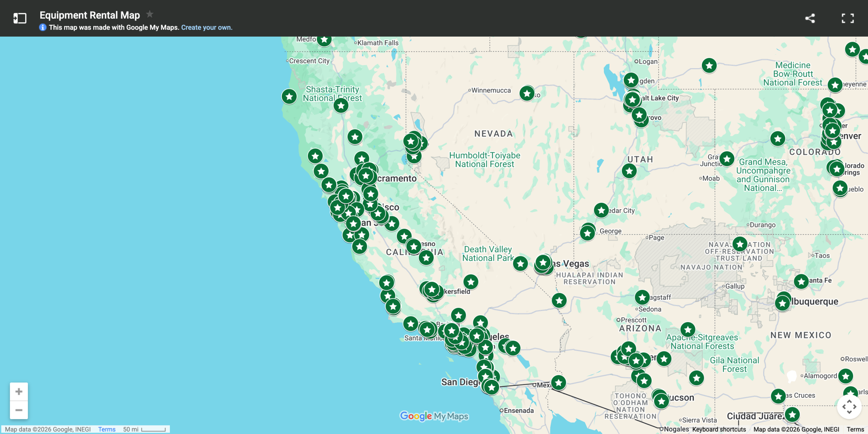Select the star marker at Alamogordo
The width and height of the screenshot is (868, 434).
(845, 376)
